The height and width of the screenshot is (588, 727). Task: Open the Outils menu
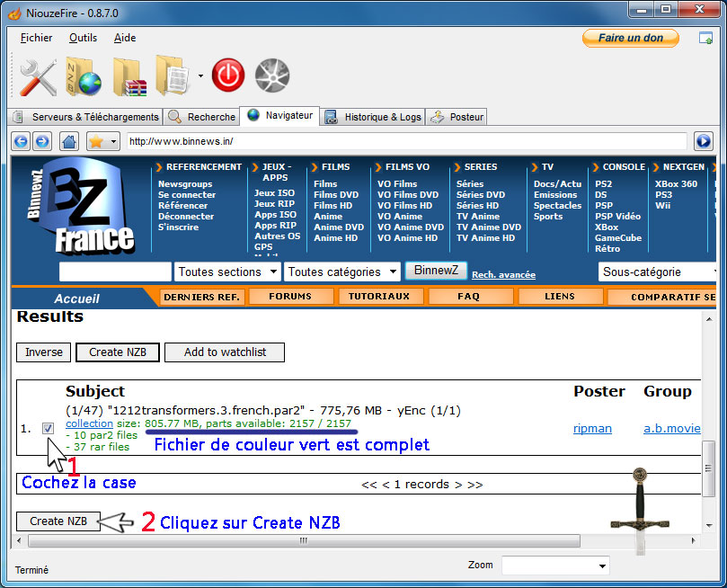click(x=83, y=38)
